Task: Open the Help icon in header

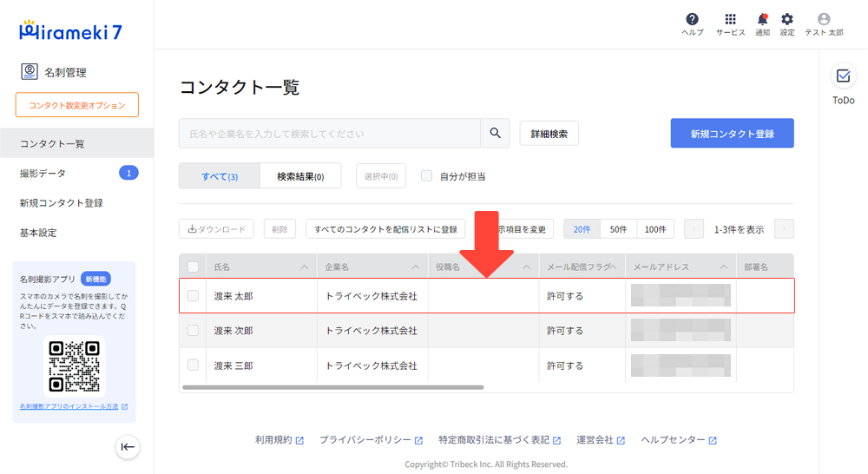Action: (692, 19)
